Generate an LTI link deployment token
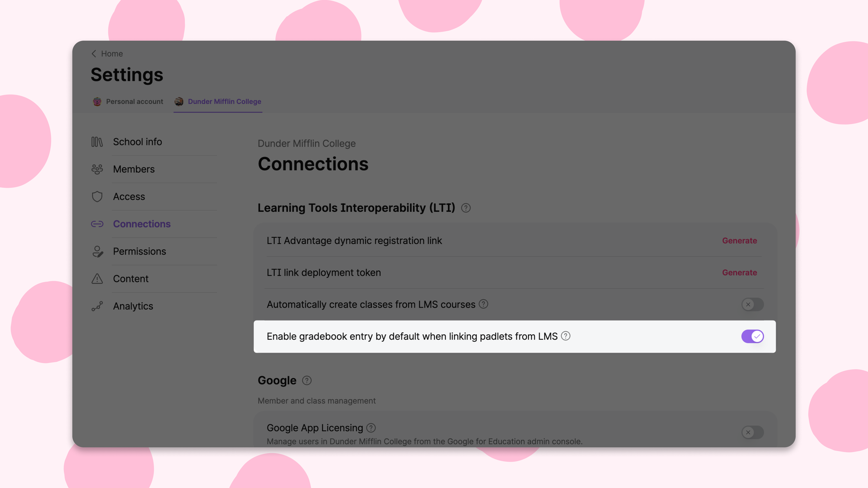 [x=739, y=272]
